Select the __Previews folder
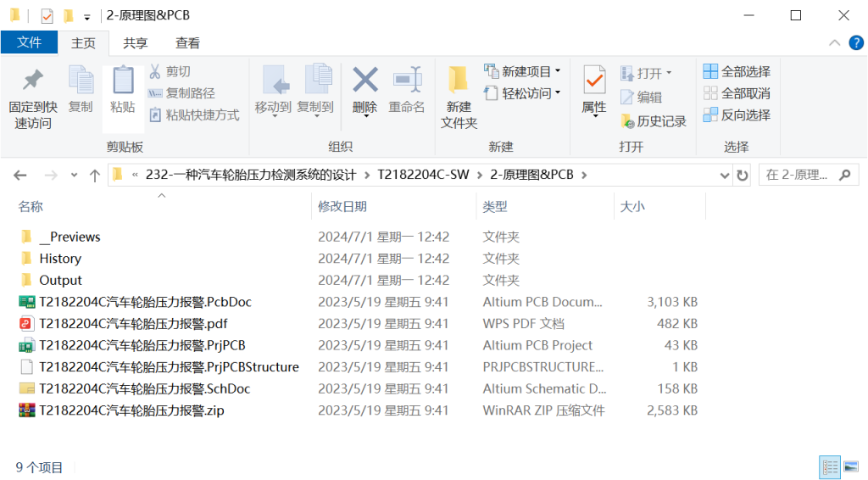This screenshot has height=480, width=868. 70,237
